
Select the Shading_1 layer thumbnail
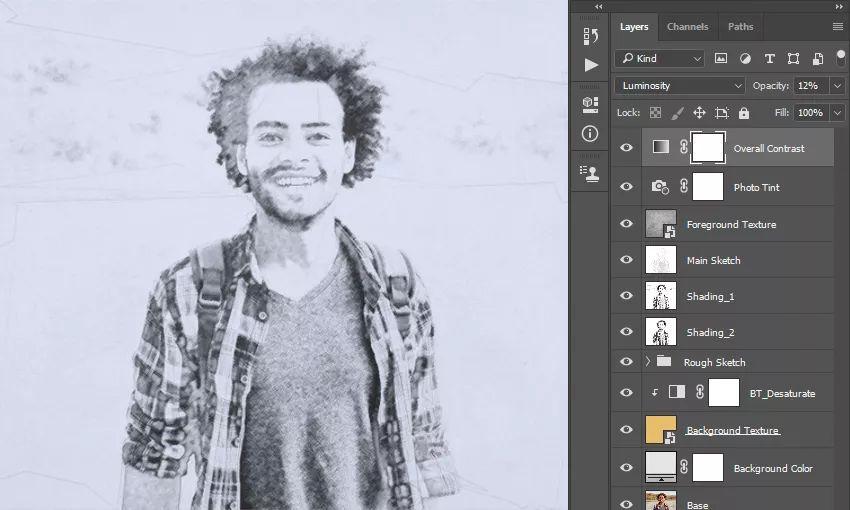pos(661,296)
